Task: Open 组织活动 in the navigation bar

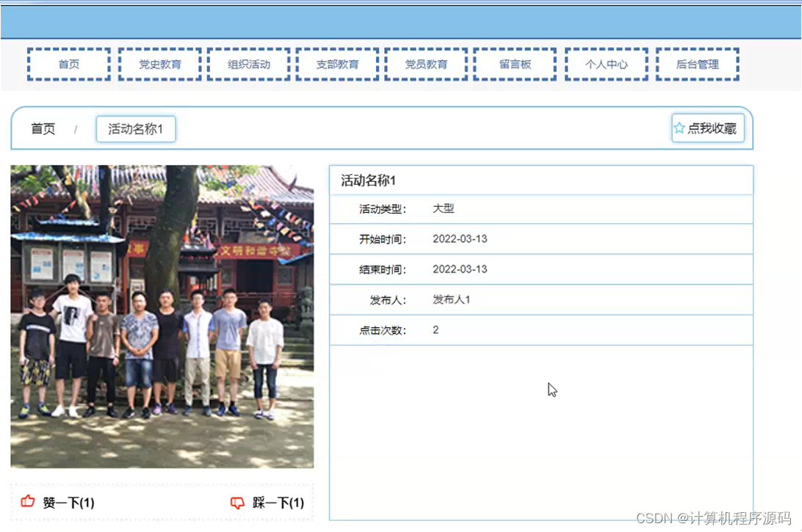Action: (249, 65)
